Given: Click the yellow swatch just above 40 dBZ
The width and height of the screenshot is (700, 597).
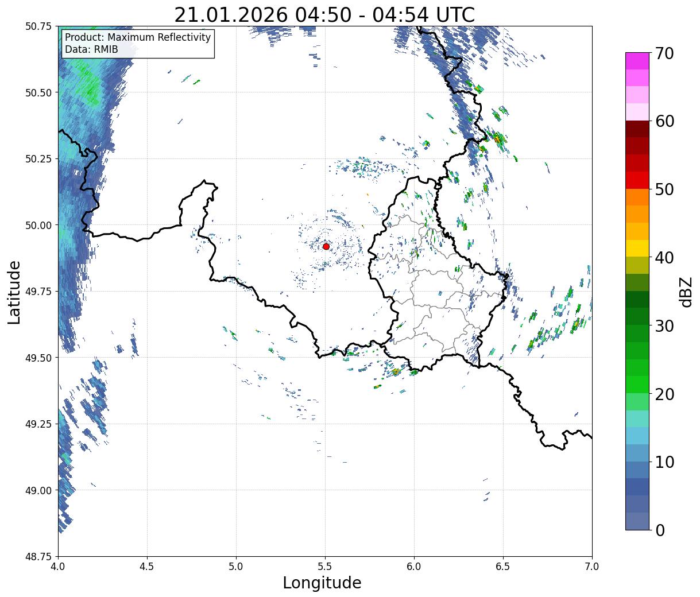Looking at the screenshot, I should pyautogui.click(x=637, y=248).
